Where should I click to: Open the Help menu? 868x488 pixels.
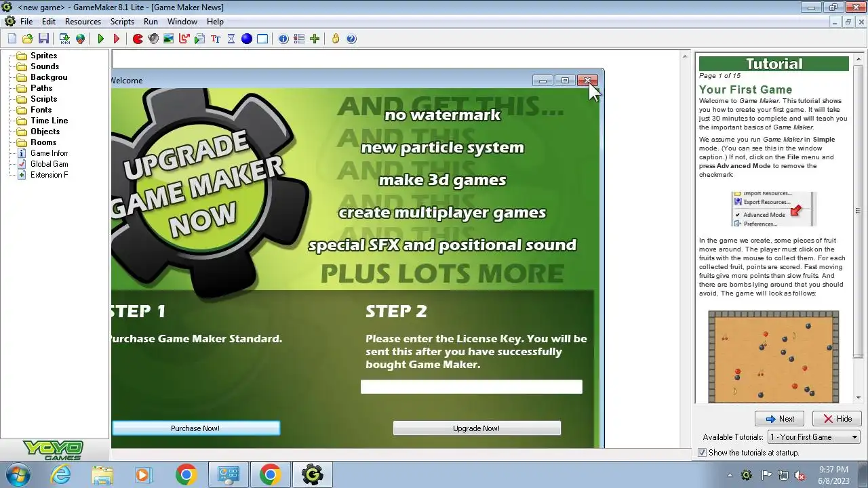pyautogui.click(x=215, y=22)
